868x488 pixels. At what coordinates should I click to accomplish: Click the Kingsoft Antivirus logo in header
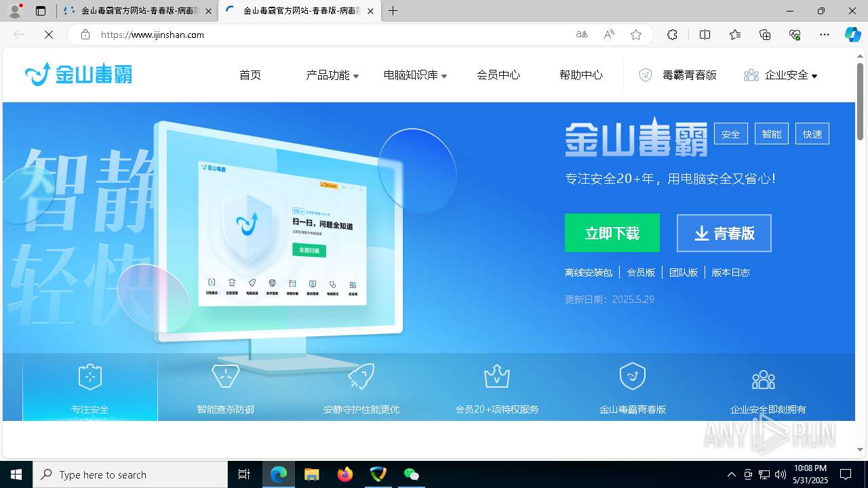(x=79, y=75)
